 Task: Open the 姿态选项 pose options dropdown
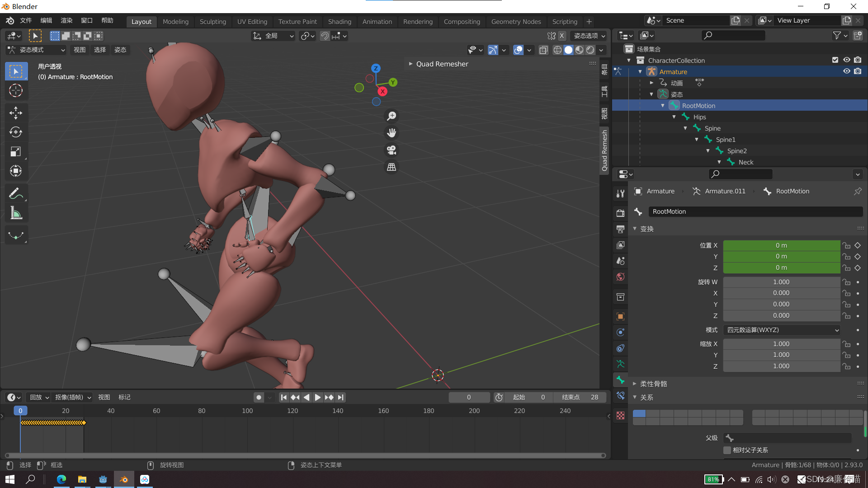click(x=589, y=36)
